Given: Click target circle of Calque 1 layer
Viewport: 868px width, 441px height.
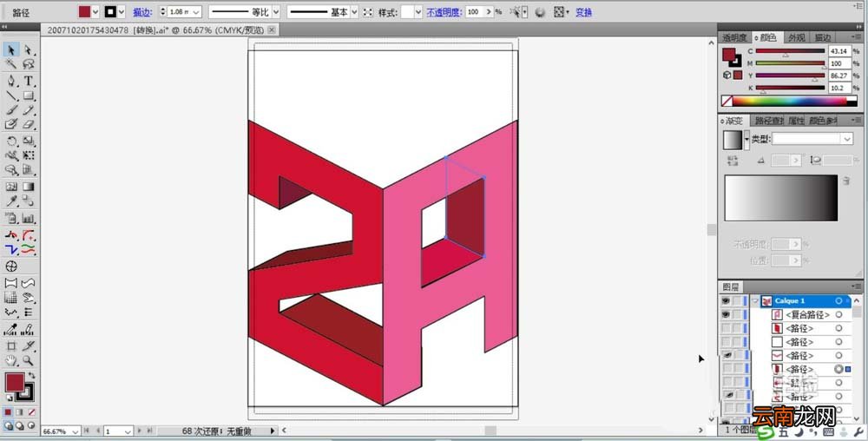Looking at the screenshot, I should pyautogui.click(x=838, y=301).
